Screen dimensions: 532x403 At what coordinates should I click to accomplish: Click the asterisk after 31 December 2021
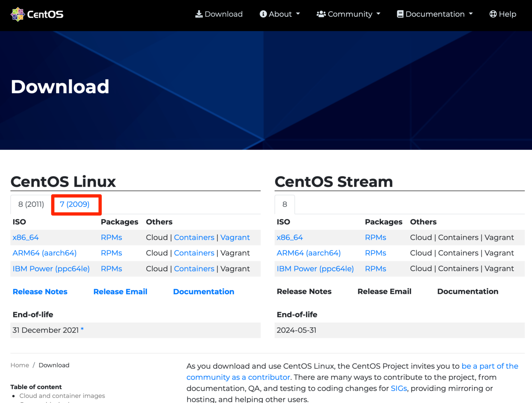point(82,329)
